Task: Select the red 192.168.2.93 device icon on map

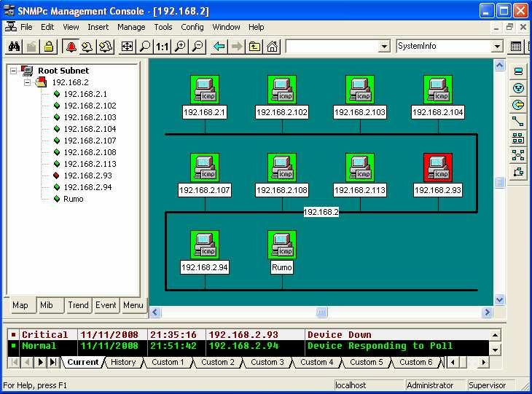Action: [438, 168]
